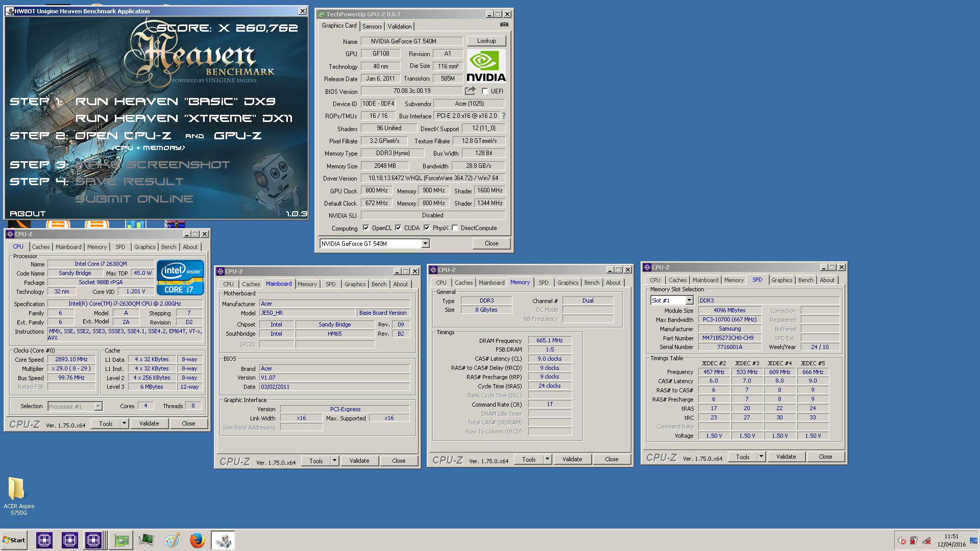Image resolution: width=980 pixels, height=551 pixels.
Task: Launch Firefox from the taskbar
Action: [197, 540]
